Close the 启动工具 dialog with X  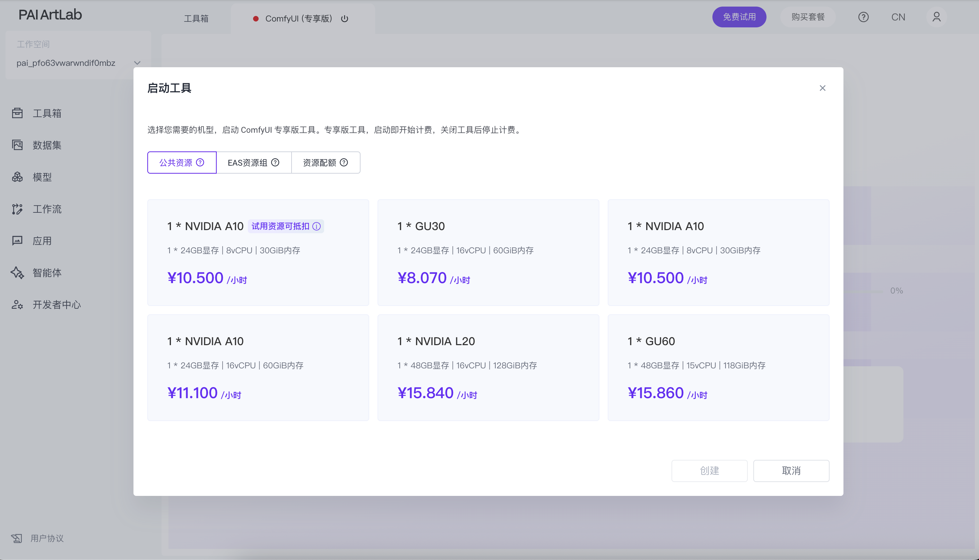pos(822,88)
